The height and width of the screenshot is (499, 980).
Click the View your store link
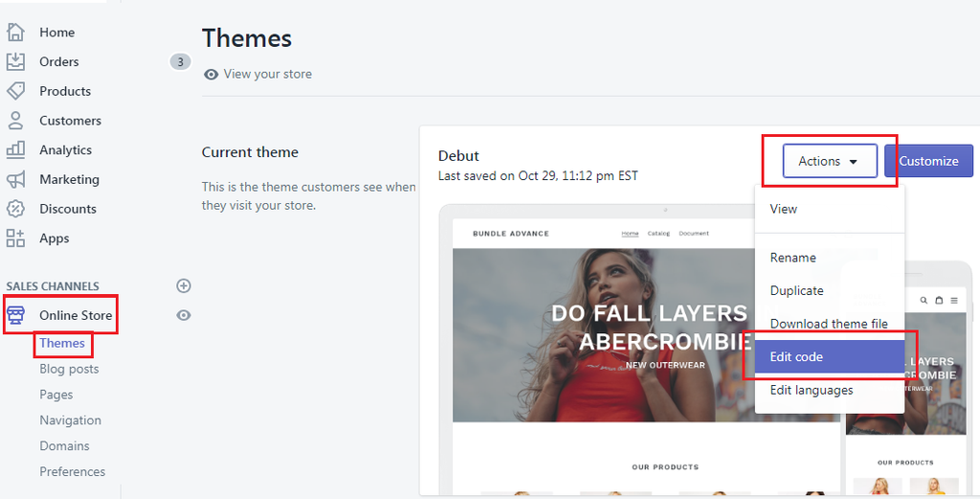point(268,74)
